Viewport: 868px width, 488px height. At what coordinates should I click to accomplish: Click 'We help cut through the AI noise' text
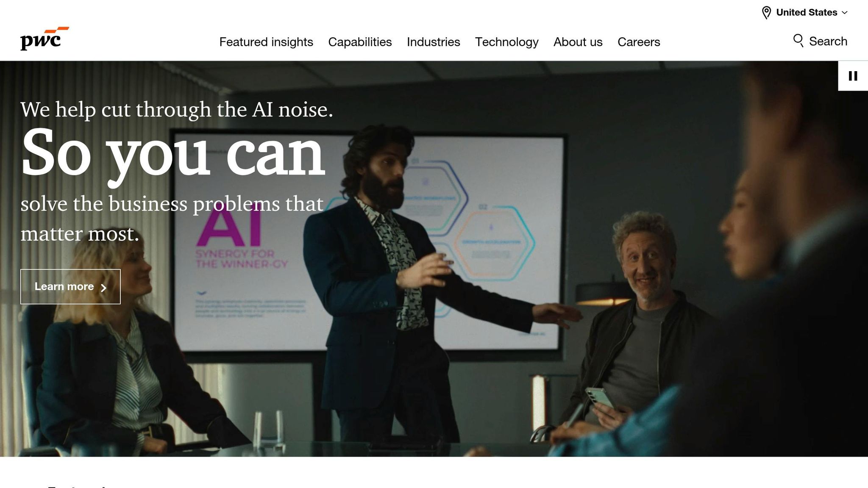tap(176, 110)
